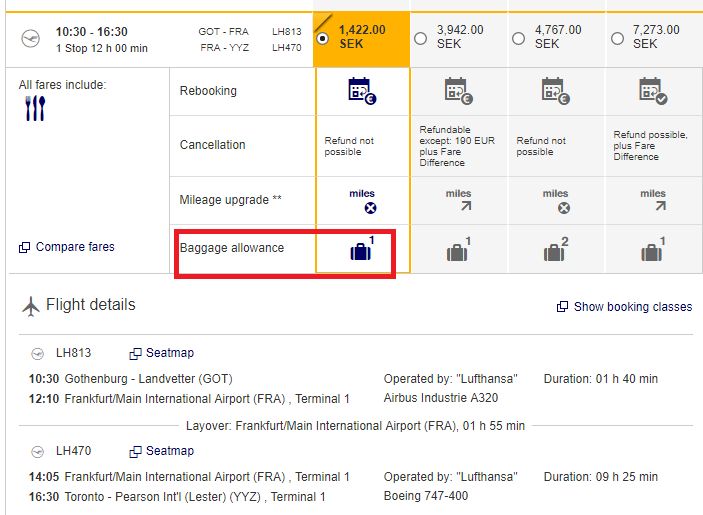Screen dimensions: 703x515
Task: Click the Lufthansa logo beside 10:30 - 16:30
Action: click(x=30, y=39)
